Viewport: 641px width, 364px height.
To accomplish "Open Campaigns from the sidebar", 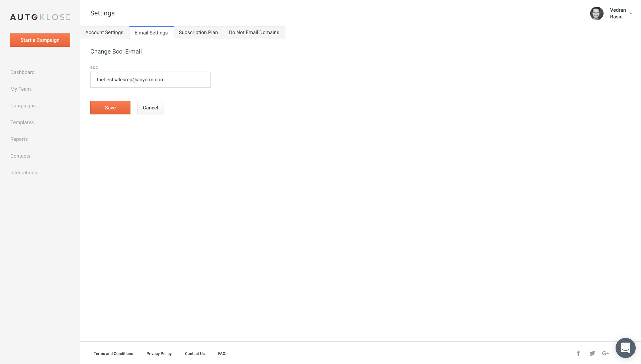I will [23, 106].
